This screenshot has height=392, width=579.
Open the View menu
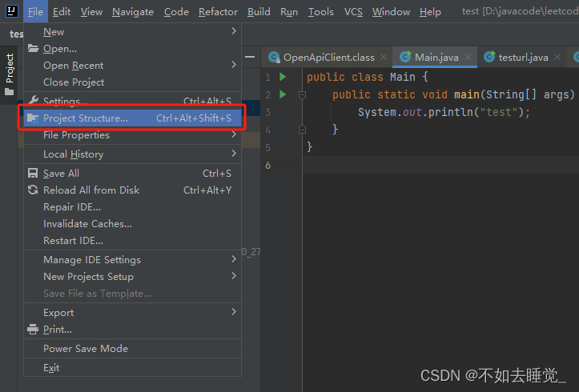(x=91, y=12)
